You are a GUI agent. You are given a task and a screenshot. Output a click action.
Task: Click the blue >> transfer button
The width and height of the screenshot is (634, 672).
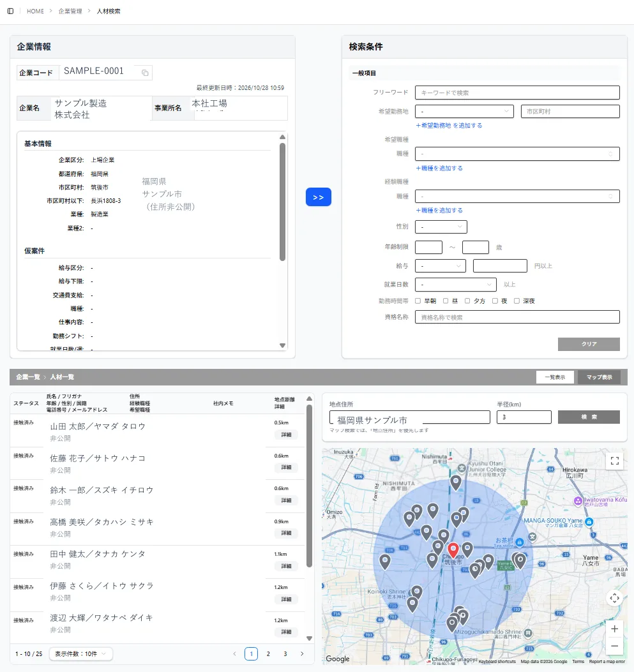pyautogui.click(x=318, y=197)
